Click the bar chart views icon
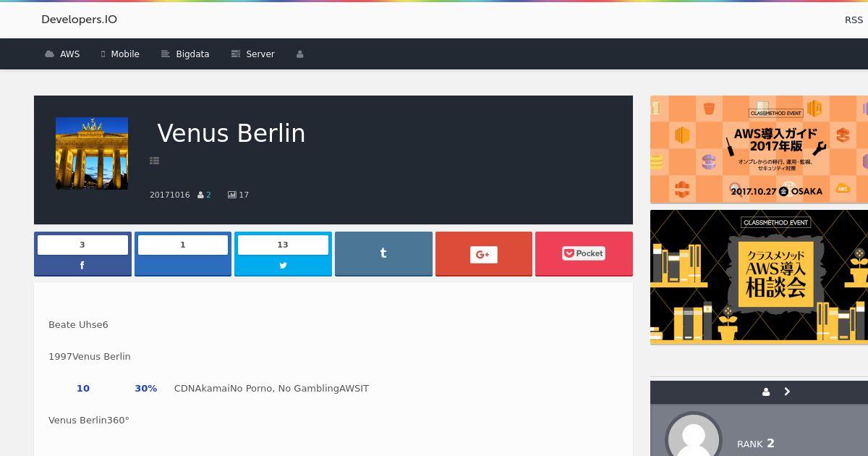 point(231,195)
